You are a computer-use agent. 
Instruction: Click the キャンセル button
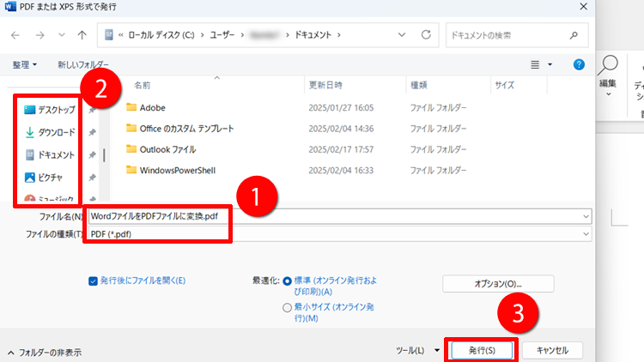pyautogui.click(x=552, y=351)
